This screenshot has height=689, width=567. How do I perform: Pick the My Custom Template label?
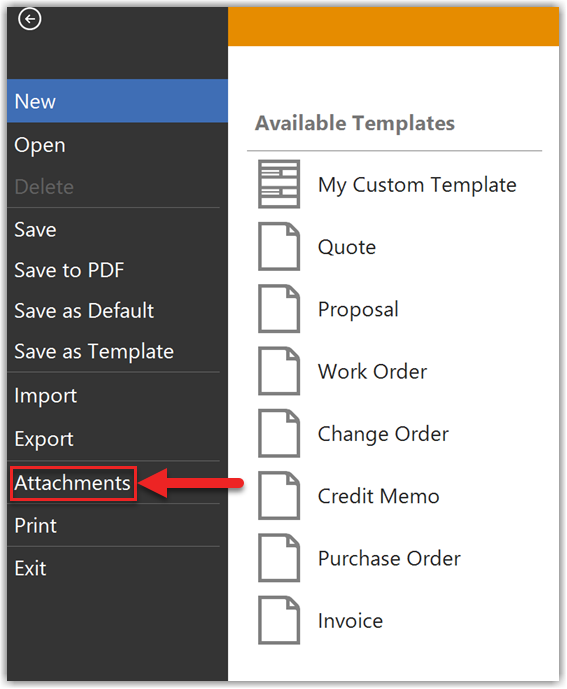click(x=417, y=185)
